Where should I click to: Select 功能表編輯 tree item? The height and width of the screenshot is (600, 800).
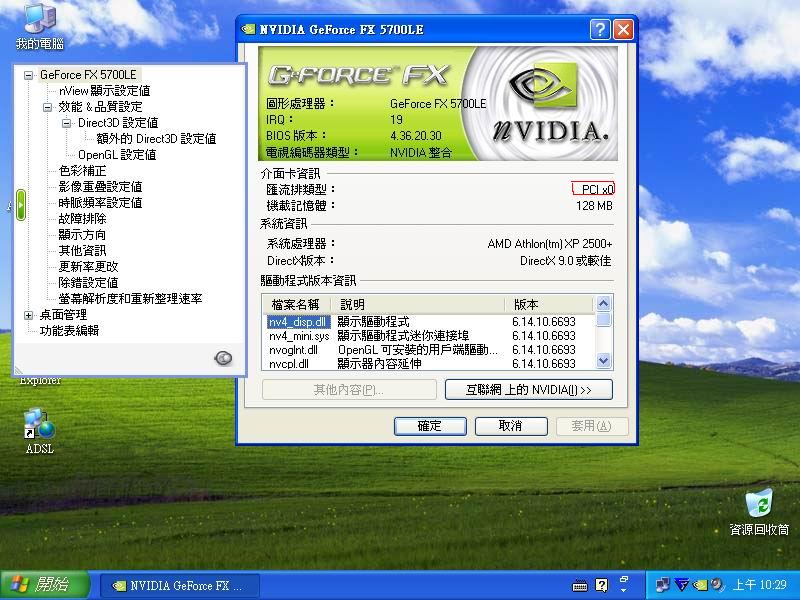(69, 331)
